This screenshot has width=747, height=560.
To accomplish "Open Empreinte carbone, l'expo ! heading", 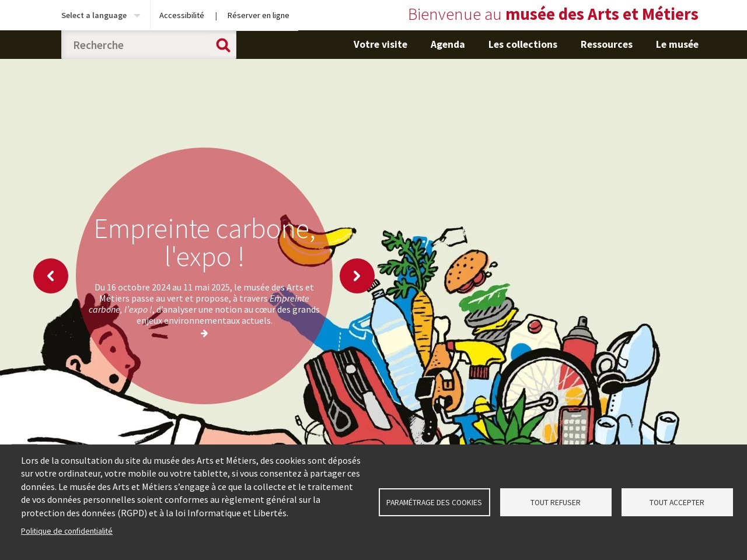I will click(204, 242).
